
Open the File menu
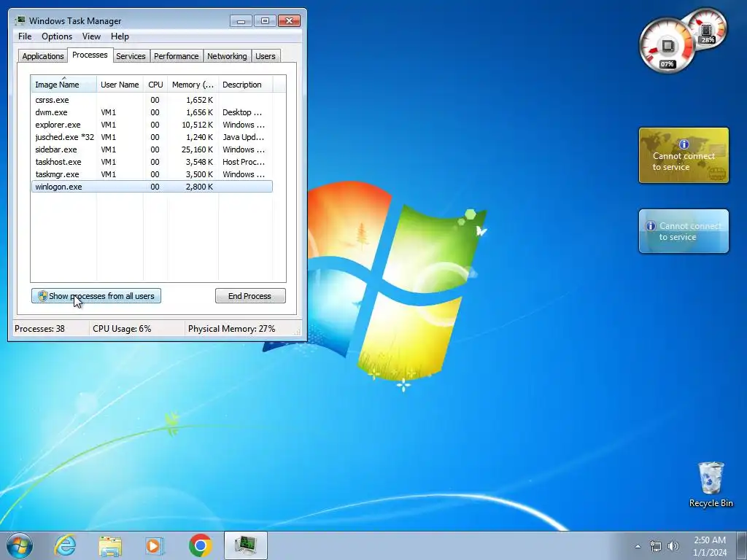(x=25, y=36)
